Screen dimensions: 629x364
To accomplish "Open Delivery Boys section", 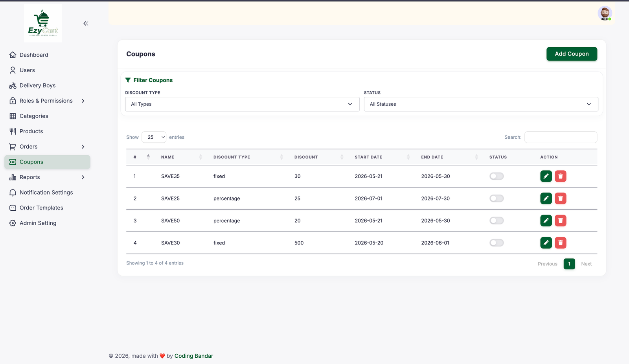I will [x=47, y=86].
